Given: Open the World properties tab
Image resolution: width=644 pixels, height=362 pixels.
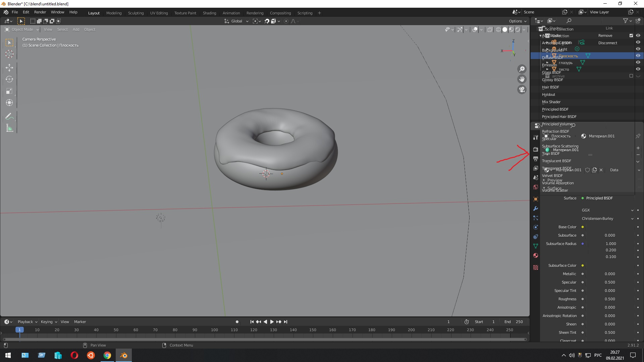Looking at the screenshot, I should click(x=536, y=187).
